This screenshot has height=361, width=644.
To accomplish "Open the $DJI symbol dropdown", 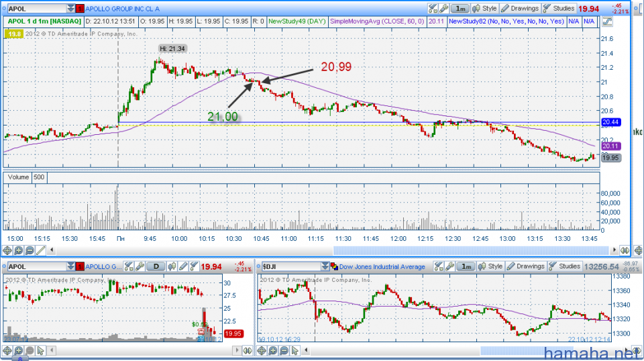I will click(325, 266).
